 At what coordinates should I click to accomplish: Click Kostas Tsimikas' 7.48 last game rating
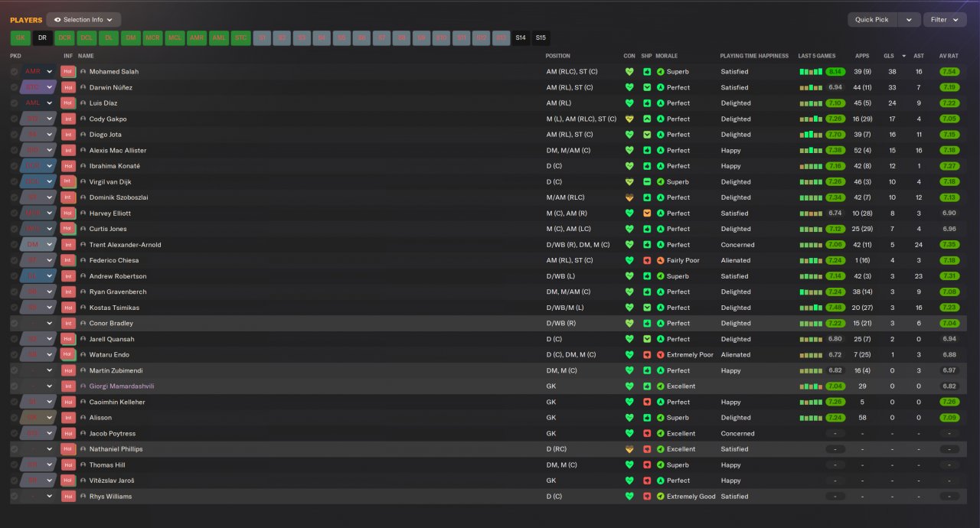835,308
